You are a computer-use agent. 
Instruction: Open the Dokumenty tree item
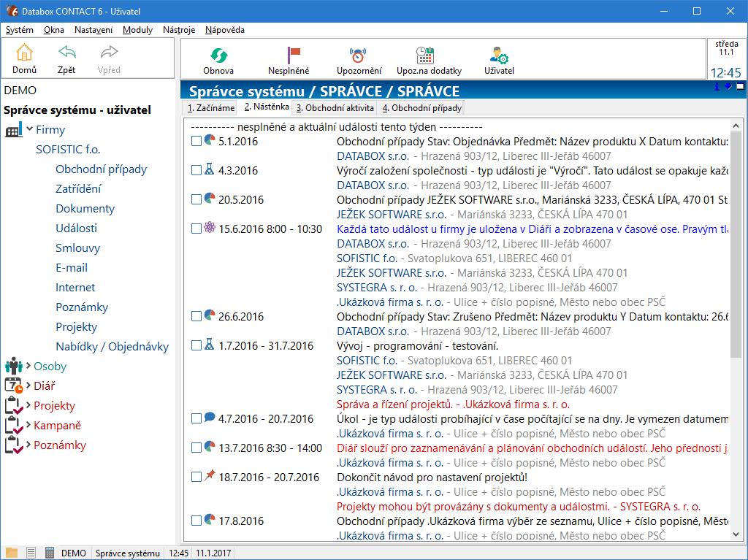point(85,209)
